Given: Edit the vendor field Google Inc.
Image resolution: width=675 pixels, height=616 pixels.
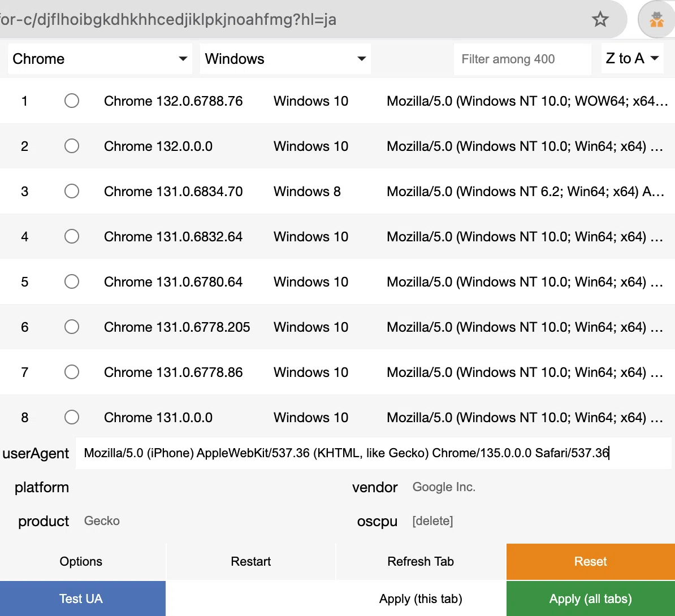Looking at the screenshot, I should coord(538,487).
